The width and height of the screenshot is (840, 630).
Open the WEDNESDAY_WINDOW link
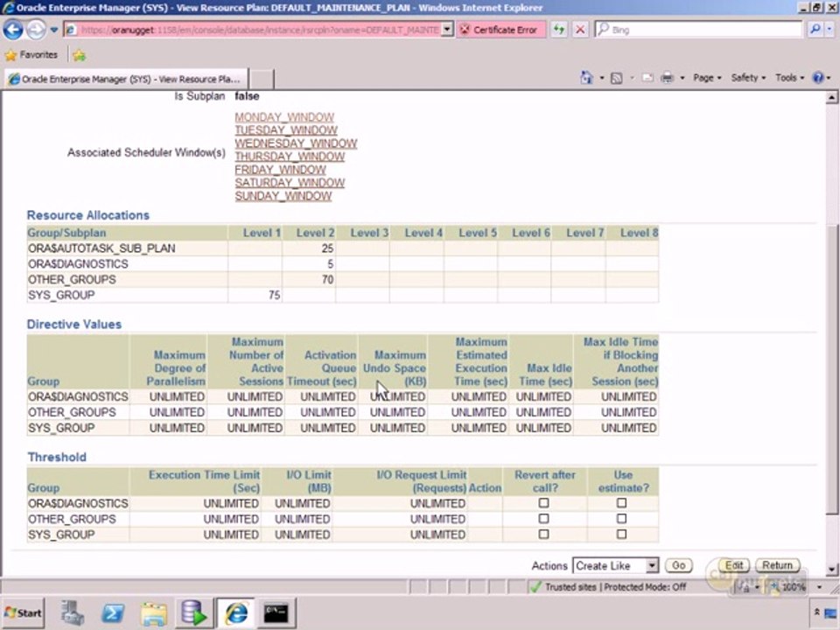coord(296,143)
